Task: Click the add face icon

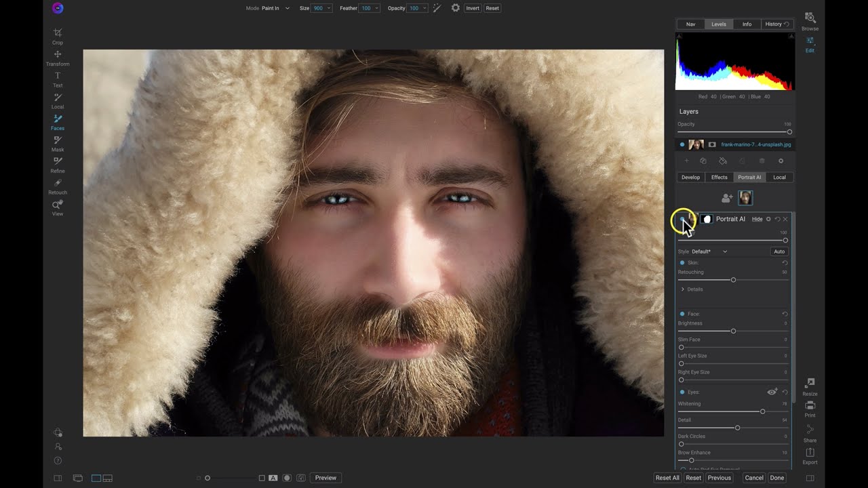Action: pos(727,198)
